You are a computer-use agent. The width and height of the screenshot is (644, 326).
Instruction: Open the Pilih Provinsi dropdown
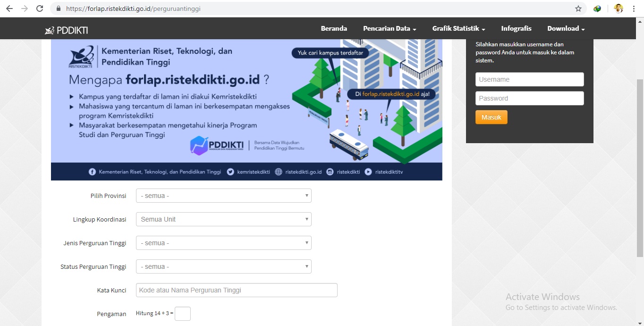click(x=224, y=196)
